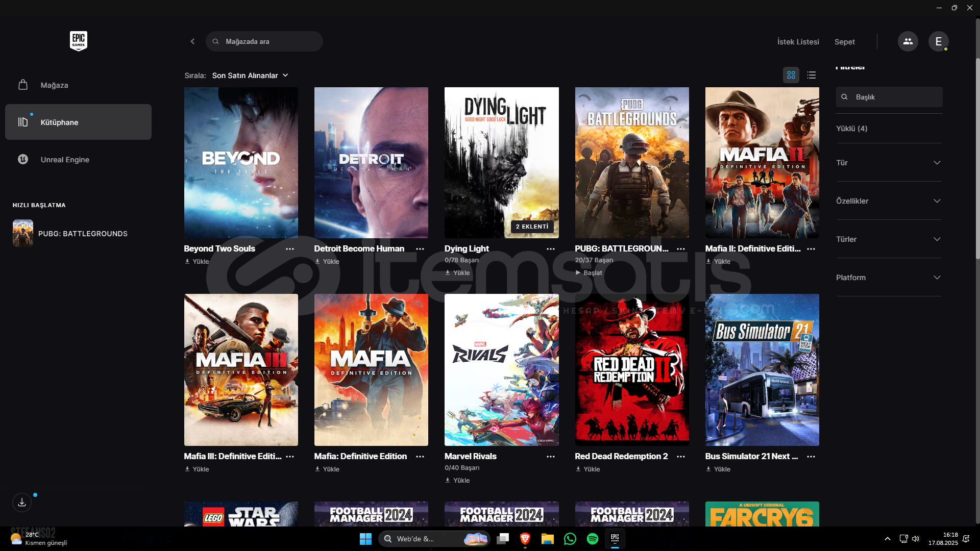Open Red Dead Redemption 2 cover
Screen dimensions: 980x551
coord(632,370)
